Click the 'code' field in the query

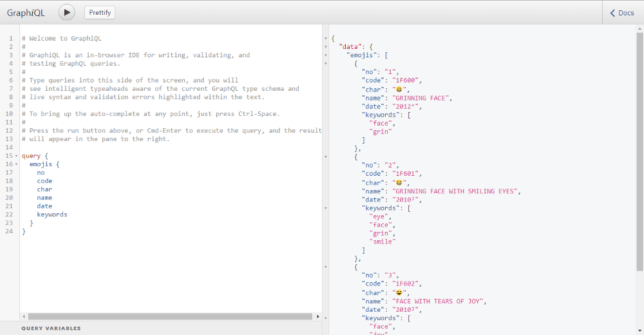(44, 181)
